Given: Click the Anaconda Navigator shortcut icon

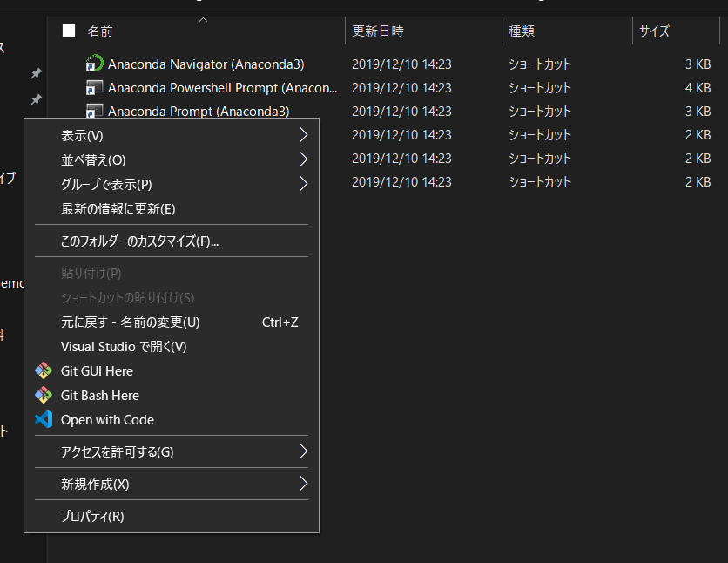Looking at the screenshot, I should tap(95, 63).
